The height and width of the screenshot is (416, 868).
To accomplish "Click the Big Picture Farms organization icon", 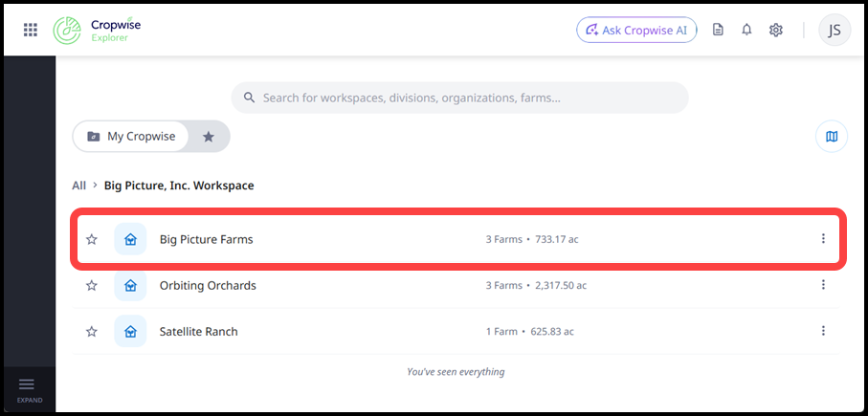I will pyautogui.click(x=130, y=239).
